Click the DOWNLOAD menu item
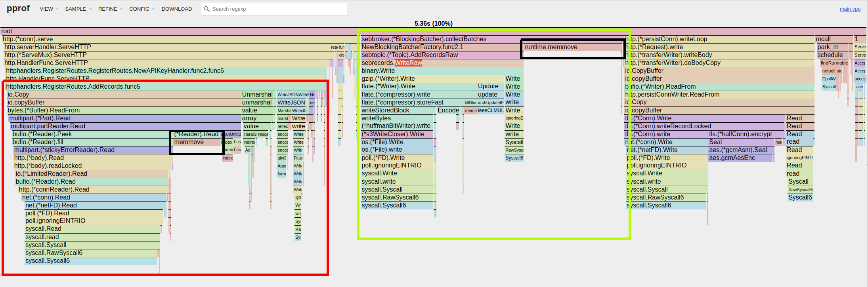868x287 pixels. [x=177, y=9]
